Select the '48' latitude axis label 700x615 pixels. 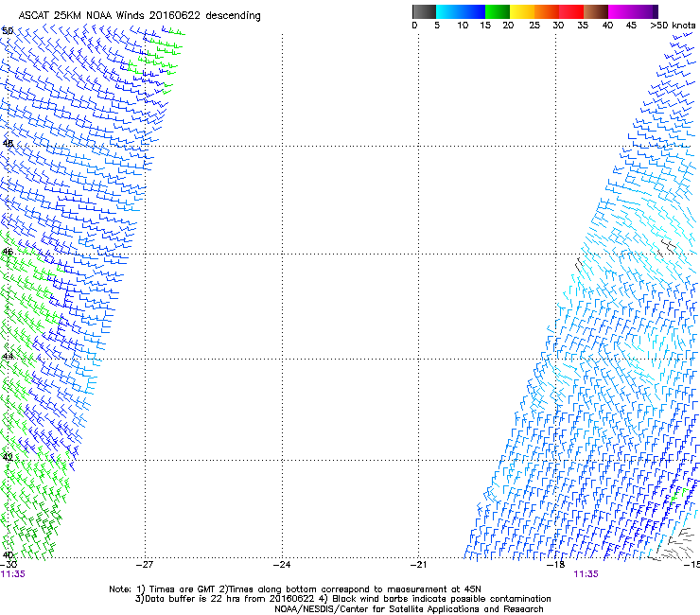tap(8, 144)
